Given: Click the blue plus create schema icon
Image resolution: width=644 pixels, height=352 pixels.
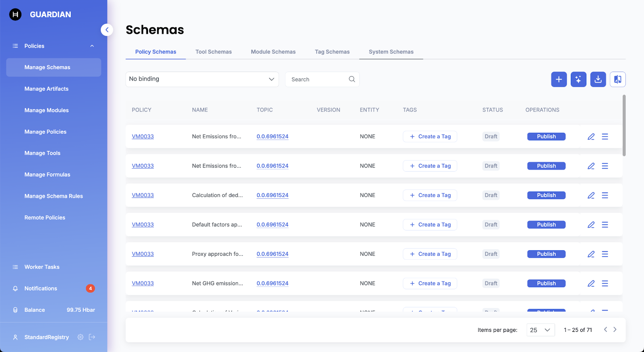Looking at the screenshot, I should (559, 79).
